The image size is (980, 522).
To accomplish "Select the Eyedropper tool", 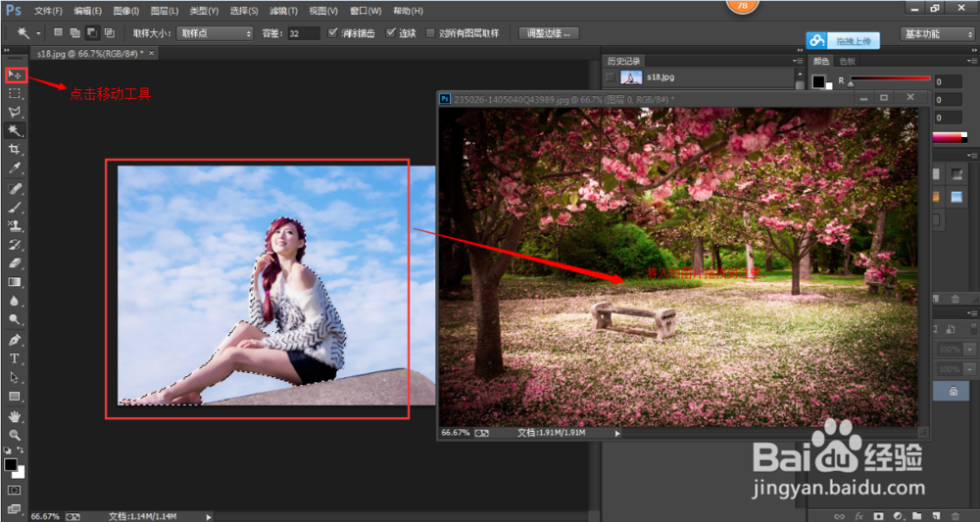I will coord(15,168).
